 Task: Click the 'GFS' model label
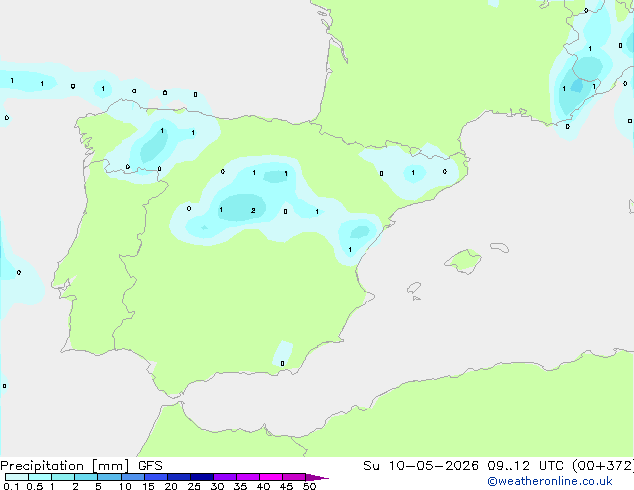150,466
